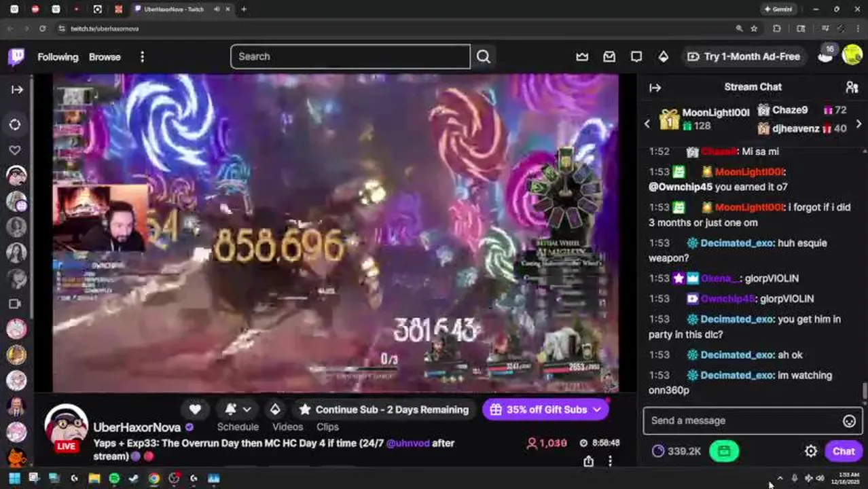This screenshot has width=868, height=489.
Task: Open the user avatar profile menu
Action: (852, 55)
